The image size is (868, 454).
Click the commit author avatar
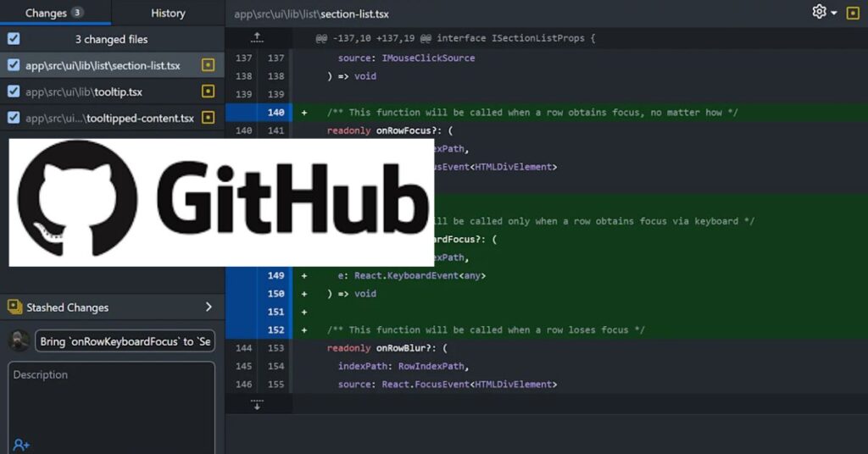19,340
